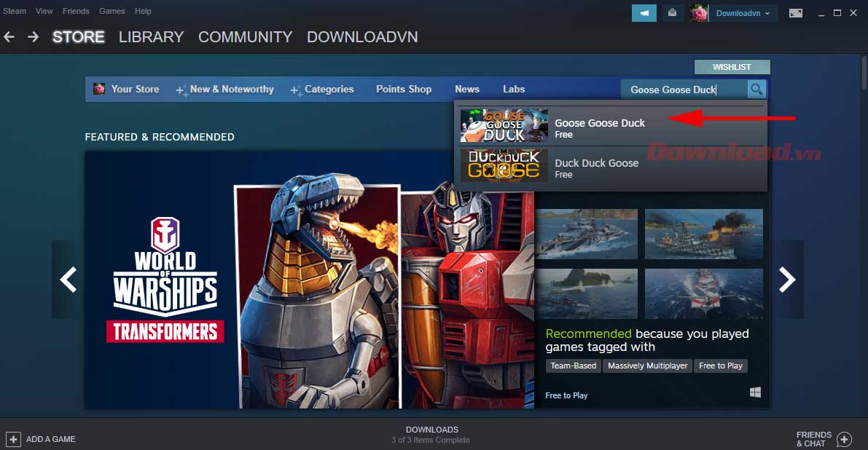
Task: Open the inbox envelope icon
Action: (x=672, y=13)
